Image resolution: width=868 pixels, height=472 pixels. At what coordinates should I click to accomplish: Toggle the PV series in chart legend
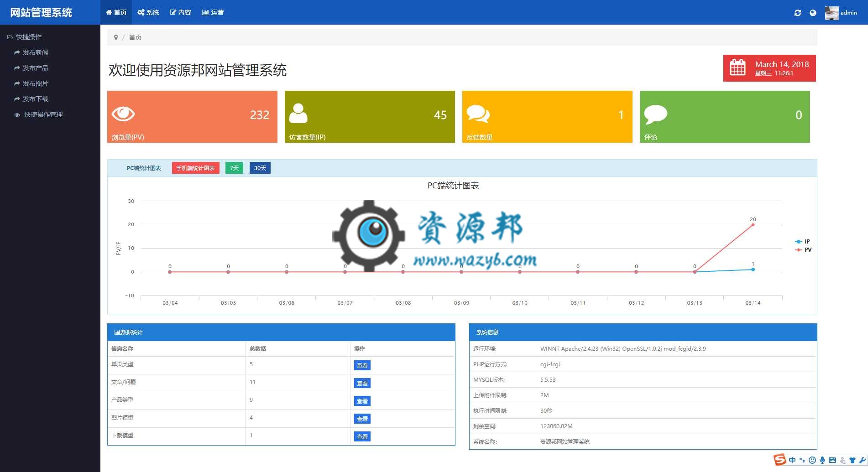point(803,249)
